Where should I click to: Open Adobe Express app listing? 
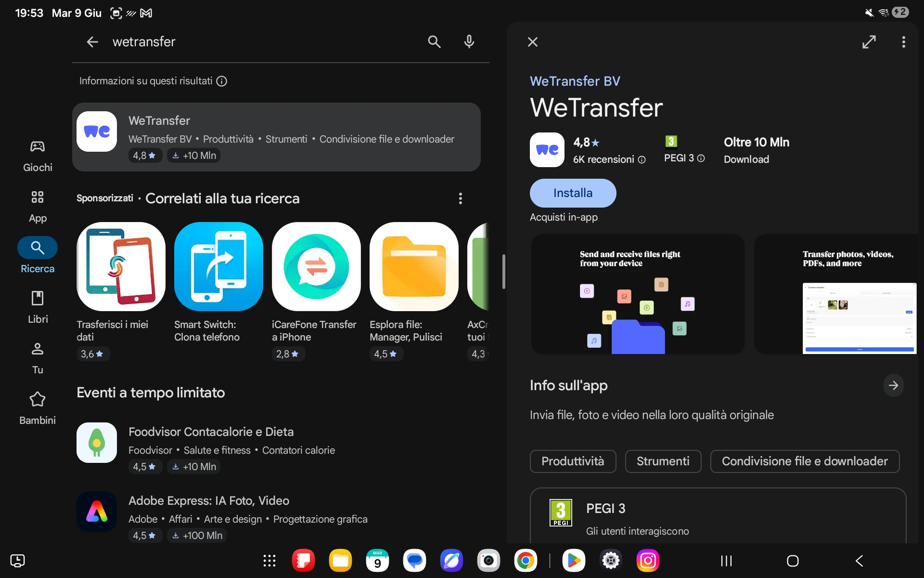coord(276,517)
